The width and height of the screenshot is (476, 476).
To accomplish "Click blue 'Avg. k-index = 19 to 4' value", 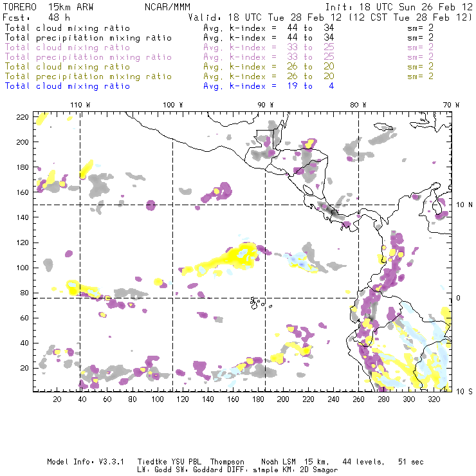I will tap(269, 86).
